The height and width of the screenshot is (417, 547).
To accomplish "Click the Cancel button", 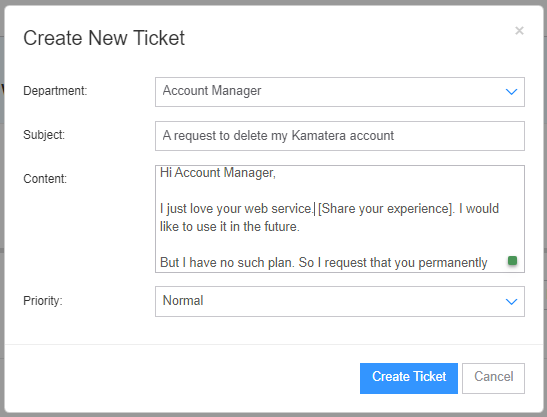I will 493,378.
